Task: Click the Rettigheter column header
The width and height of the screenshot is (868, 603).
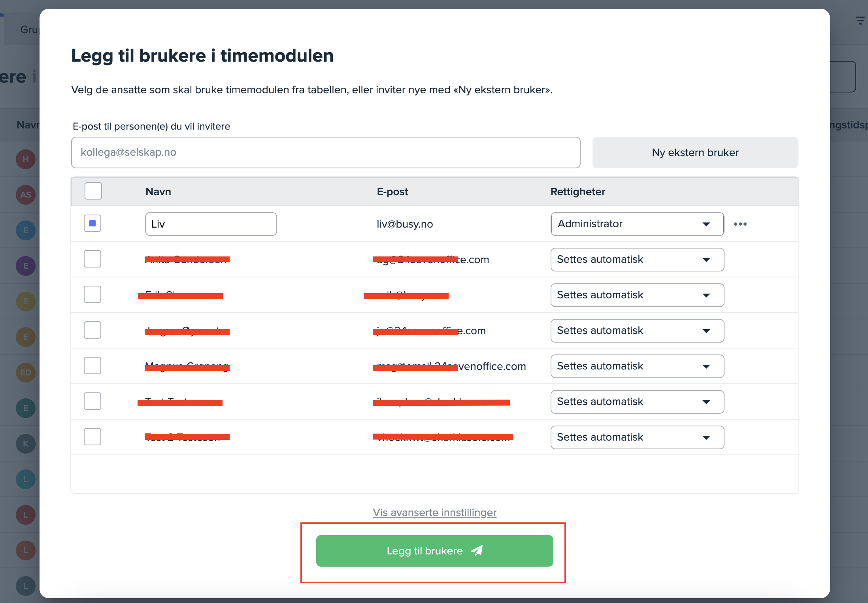Action: pos(577,192)
